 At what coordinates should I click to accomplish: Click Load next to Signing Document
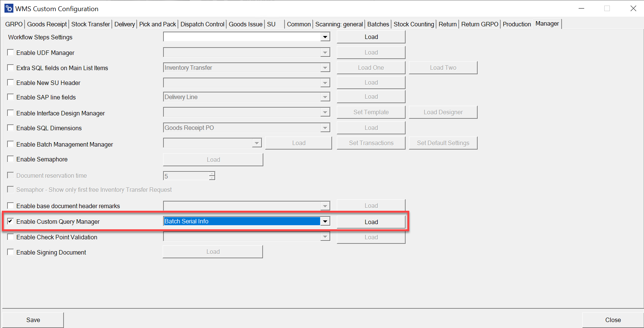coord(213,252)
